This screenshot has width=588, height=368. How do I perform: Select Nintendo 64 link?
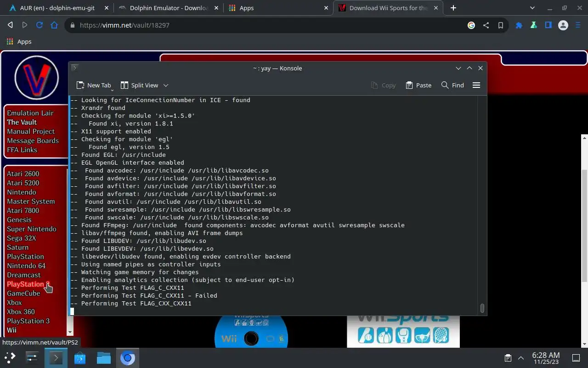tap(26, 265)
